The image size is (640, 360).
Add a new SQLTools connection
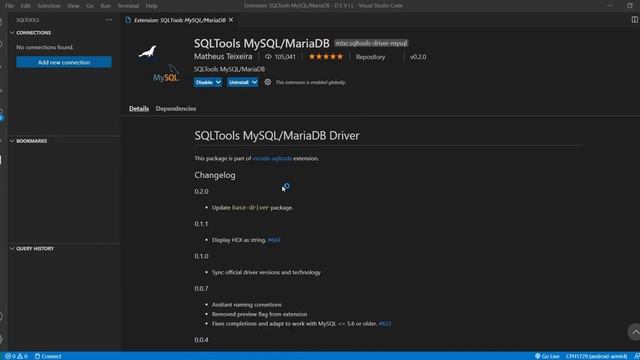64,62
